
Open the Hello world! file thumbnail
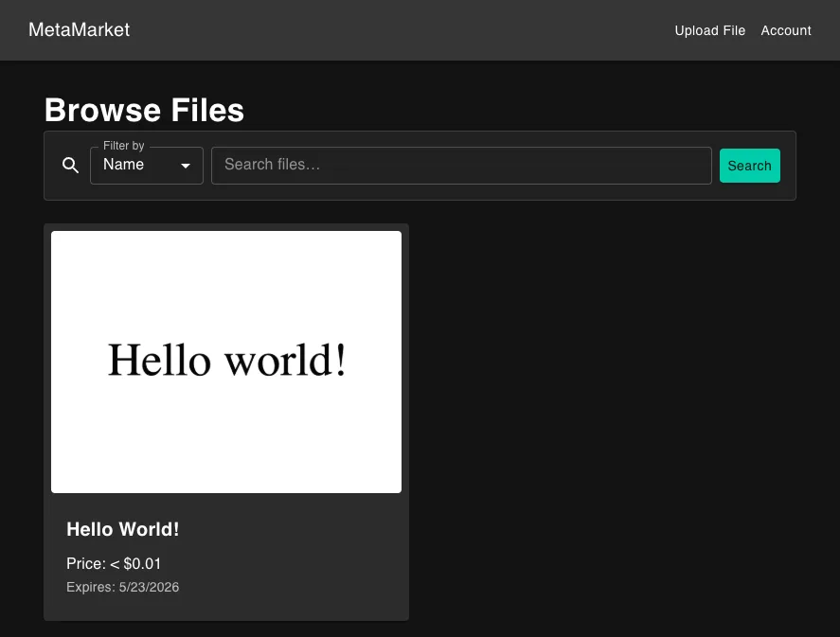(226, 362)
